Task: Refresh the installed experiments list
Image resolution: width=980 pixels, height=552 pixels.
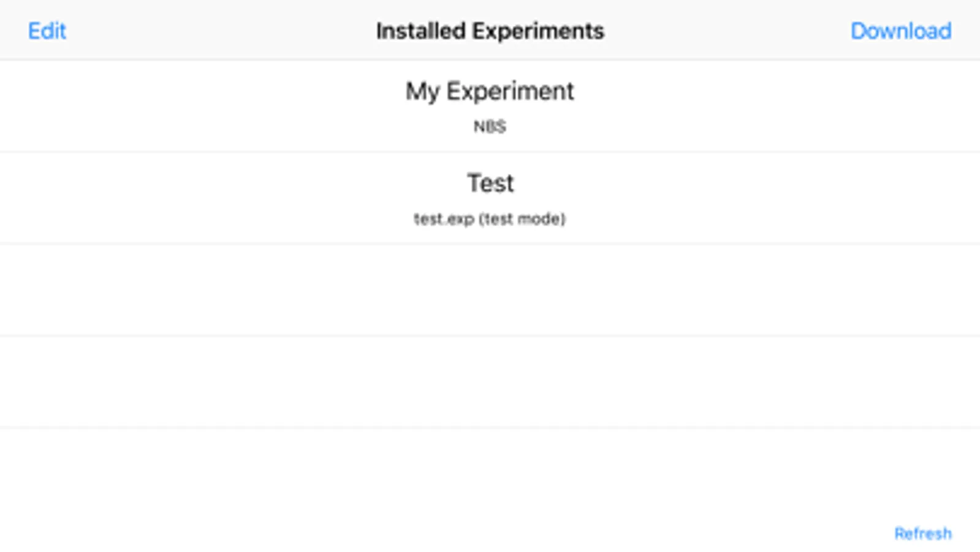Action: tap(922, 533)
